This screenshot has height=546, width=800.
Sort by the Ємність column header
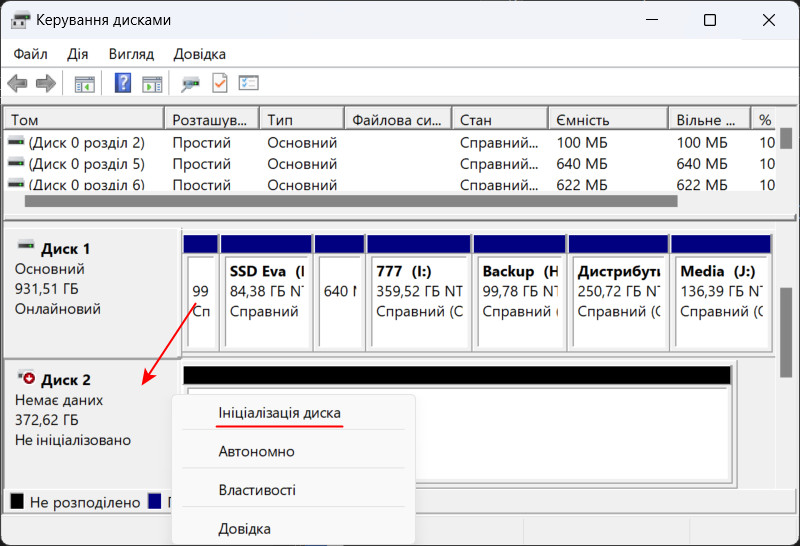coord(609,120)
